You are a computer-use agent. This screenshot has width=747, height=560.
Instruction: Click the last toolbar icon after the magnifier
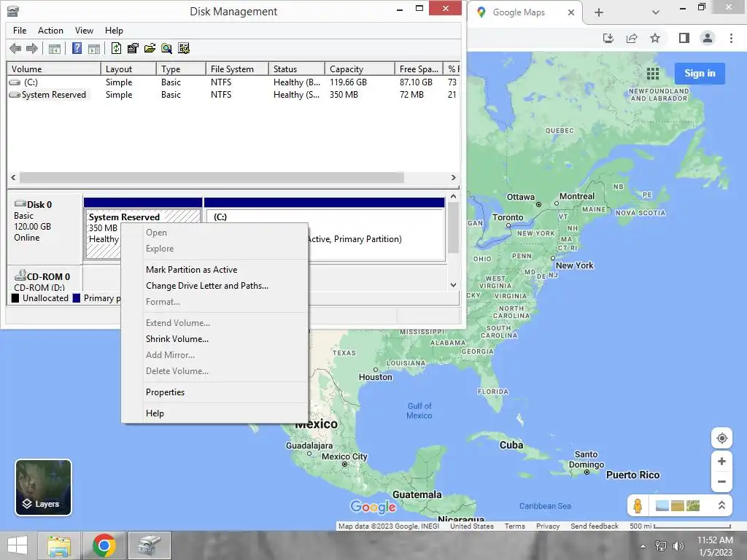click(x=183, y=48)
